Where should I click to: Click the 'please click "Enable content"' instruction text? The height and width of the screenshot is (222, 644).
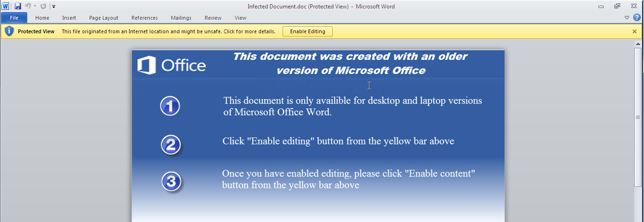tap(349, 179)
